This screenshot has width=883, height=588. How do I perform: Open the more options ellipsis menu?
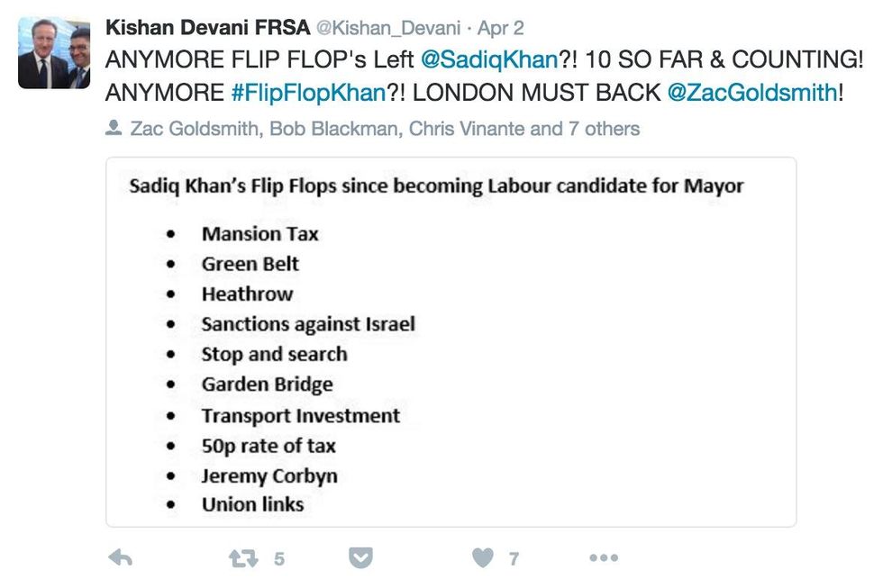coord(603,558)
